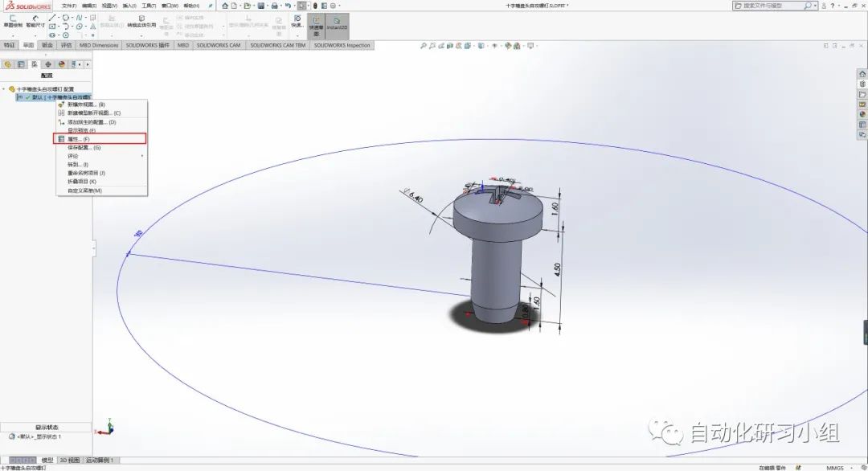Screen dimensions: 868x471
Task: Switch to the SOLIDWORKS CAM TBM tab
Action: [x=277, y=45]
